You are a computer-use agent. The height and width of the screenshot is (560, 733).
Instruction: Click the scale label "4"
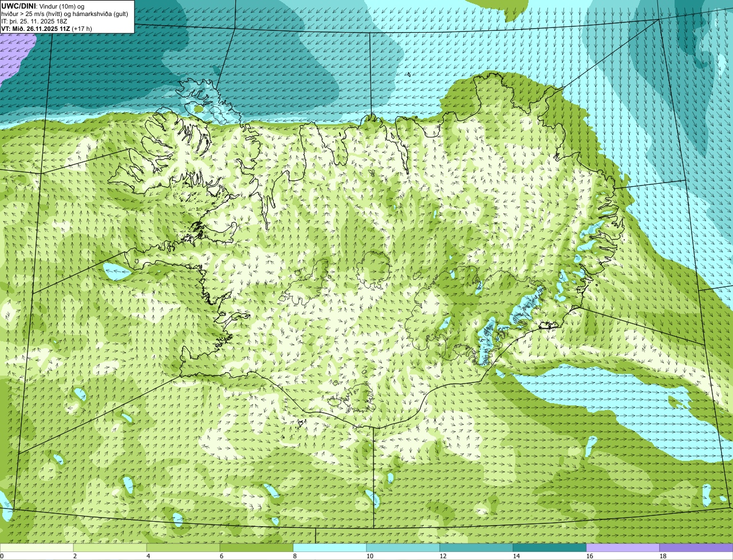[148, 556]
